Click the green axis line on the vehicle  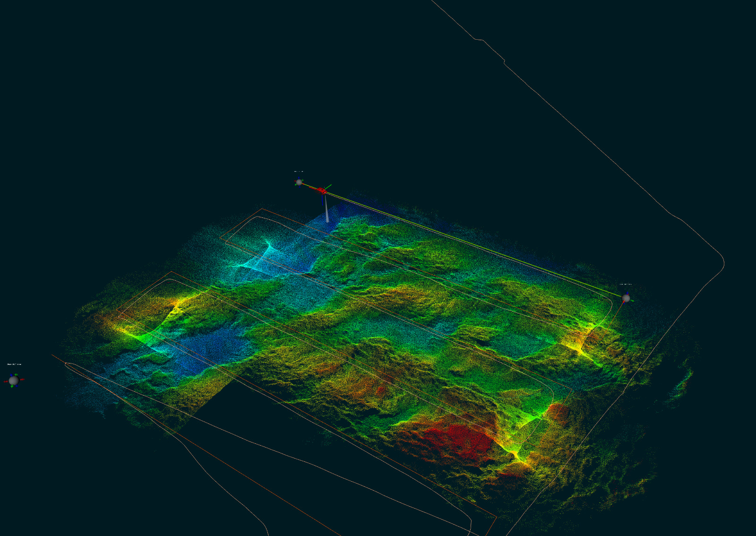click(x=328, y=186)
